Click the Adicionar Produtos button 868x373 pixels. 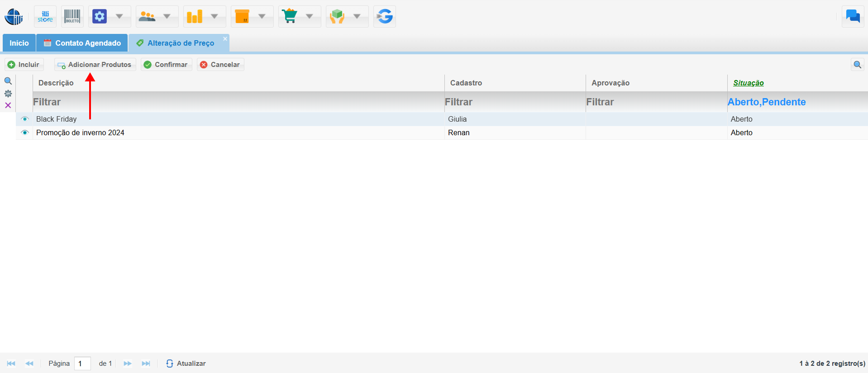click(x=95, y=65)
